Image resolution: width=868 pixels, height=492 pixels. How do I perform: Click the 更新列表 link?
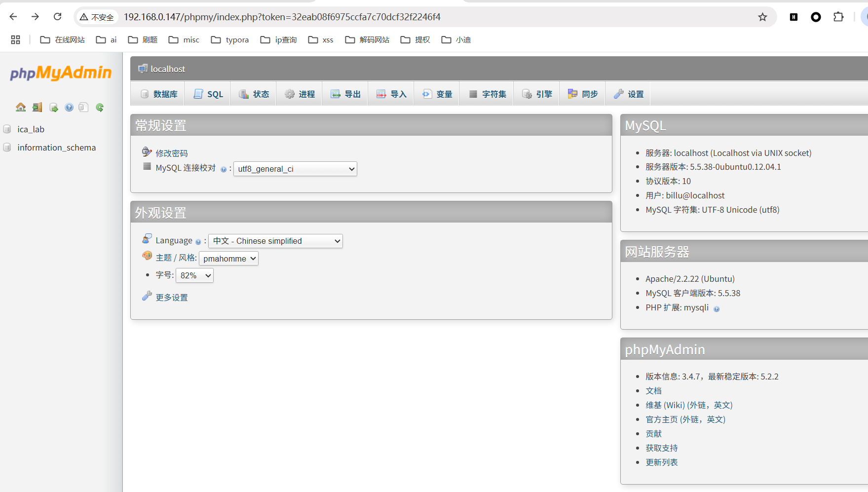pos(662,462)
